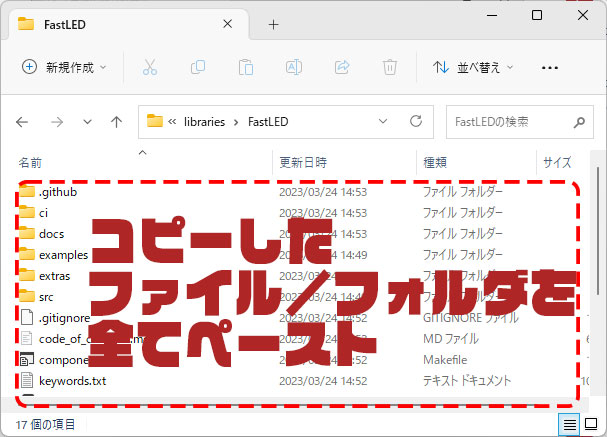Image resolution: width=607 pixels, height=437 pixels.
Task: Open the 並べ替え sort dropdown
Action: pos(473,67)
